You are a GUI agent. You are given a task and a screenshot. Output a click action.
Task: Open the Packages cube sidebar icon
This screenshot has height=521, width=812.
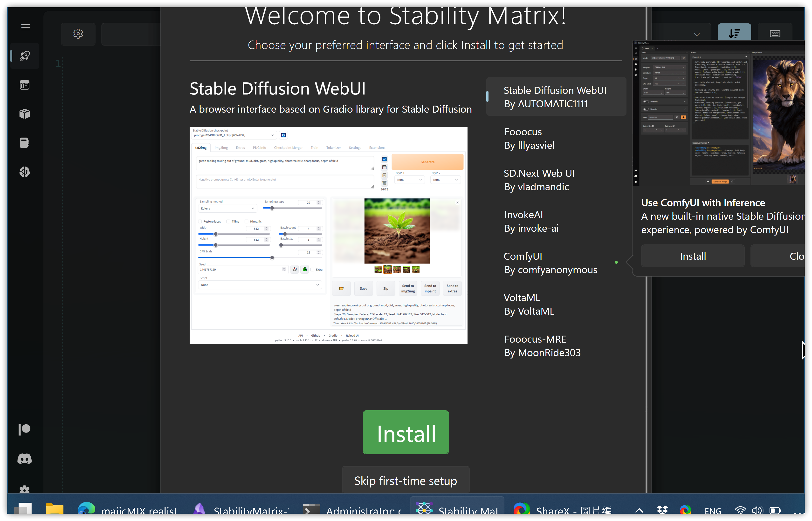pos(25,114)
